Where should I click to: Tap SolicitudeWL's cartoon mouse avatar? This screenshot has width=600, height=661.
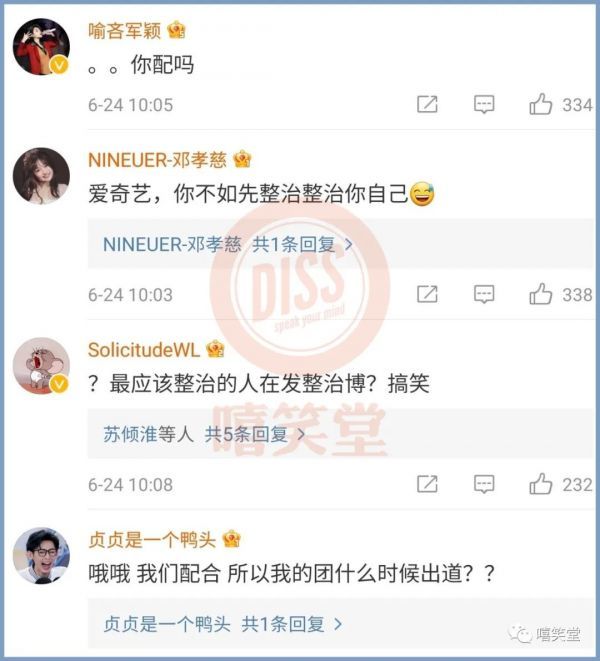tap(41, 365)
